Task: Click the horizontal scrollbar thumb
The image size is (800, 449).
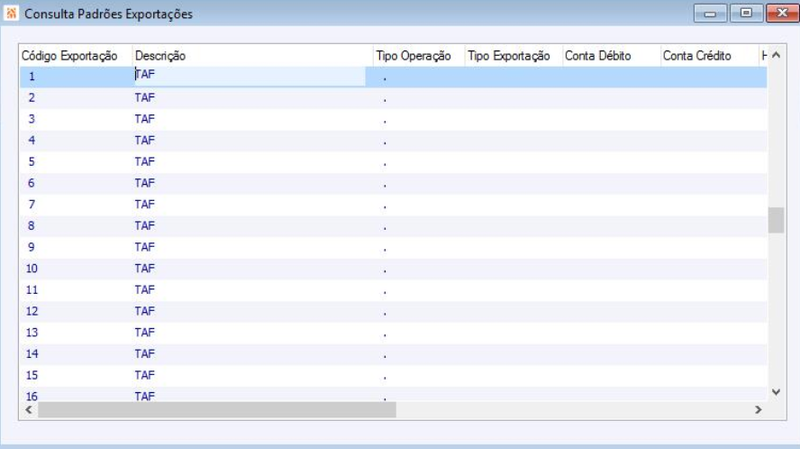Action: click(217, 410)
